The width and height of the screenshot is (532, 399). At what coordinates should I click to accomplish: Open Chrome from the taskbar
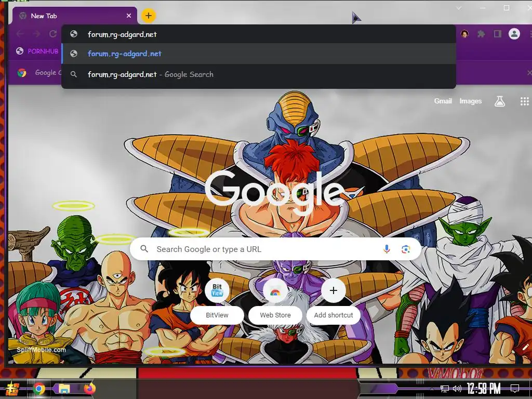pyautogui.click(x=39, y=389)
